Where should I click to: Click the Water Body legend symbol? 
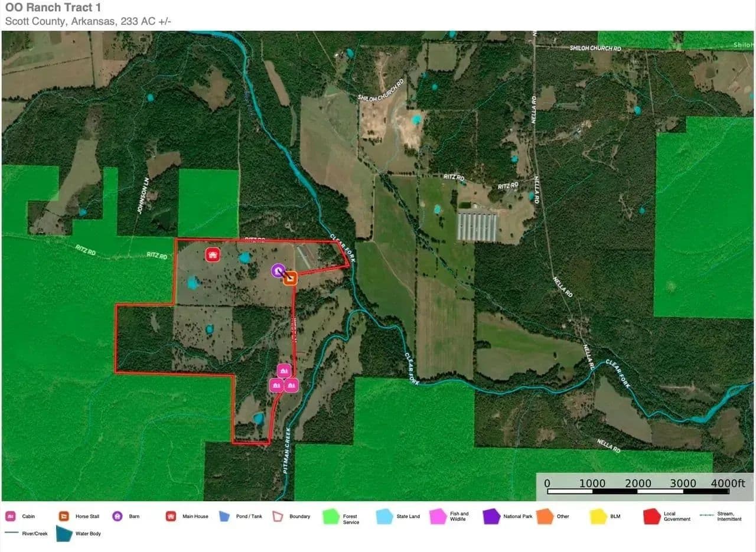point(64,534)
